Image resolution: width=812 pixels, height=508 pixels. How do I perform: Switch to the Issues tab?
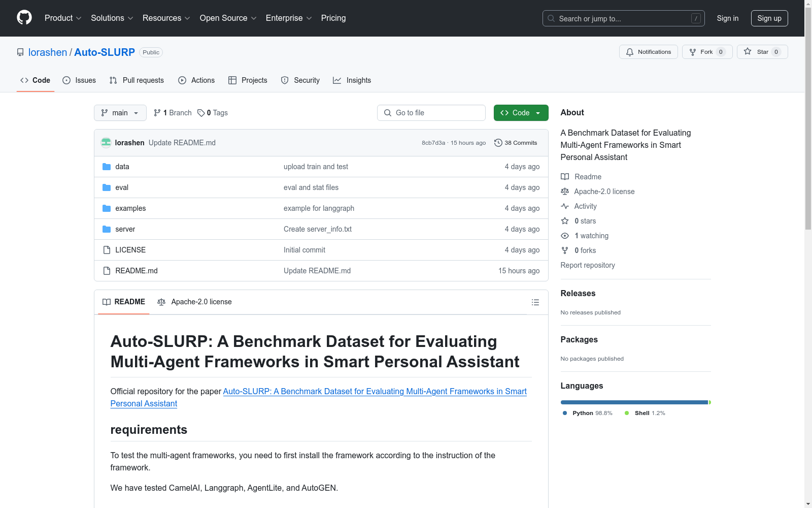(x=79, y=80)
